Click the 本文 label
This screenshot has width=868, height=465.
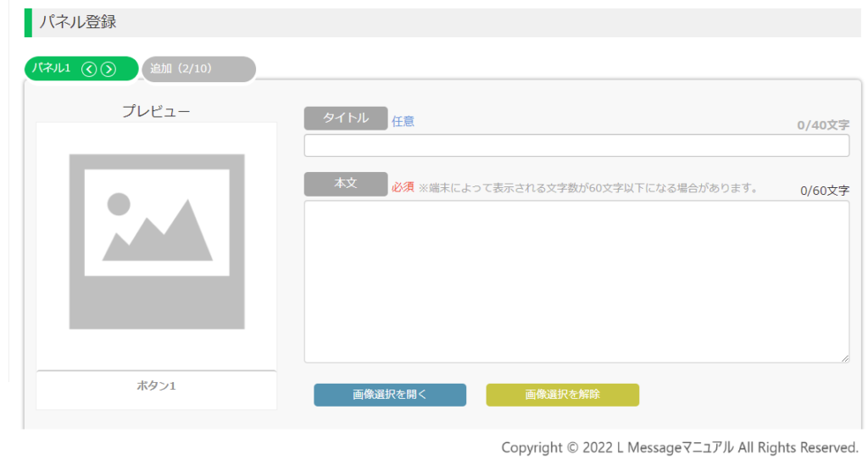346,184
